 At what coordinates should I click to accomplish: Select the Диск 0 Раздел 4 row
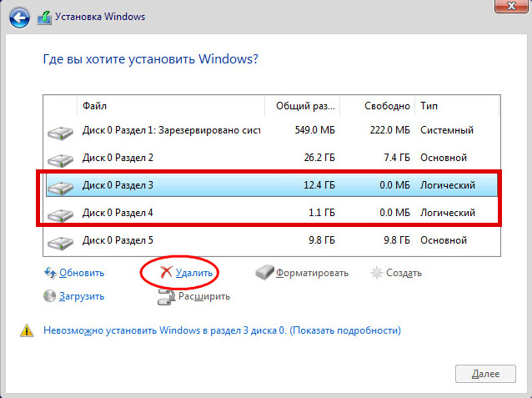[x=272, y=213]
